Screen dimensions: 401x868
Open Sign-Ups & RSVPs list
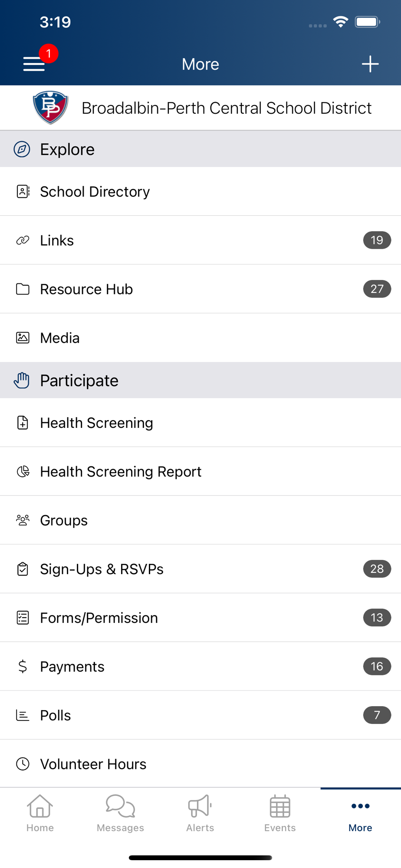(x=200, y=569)
